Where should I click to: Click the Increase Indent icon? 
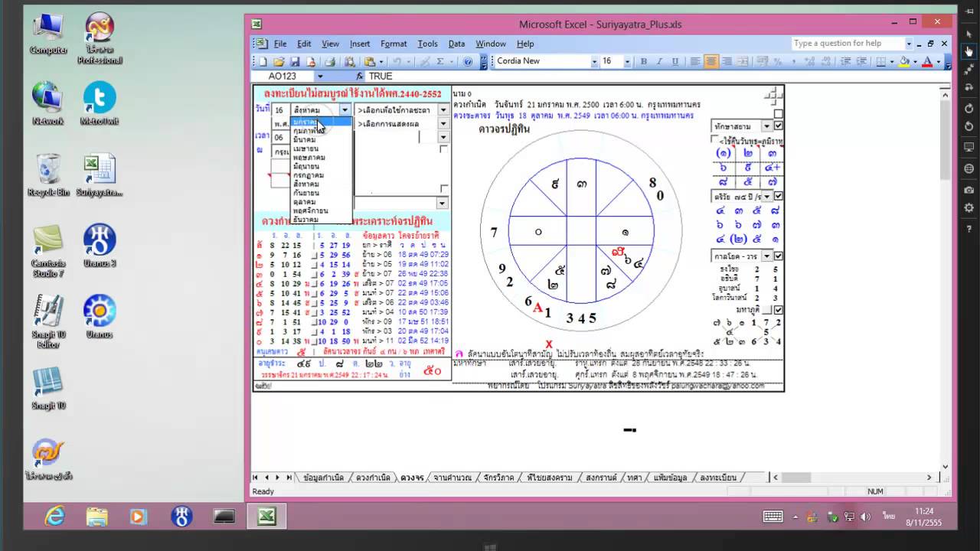pos(861,62)
